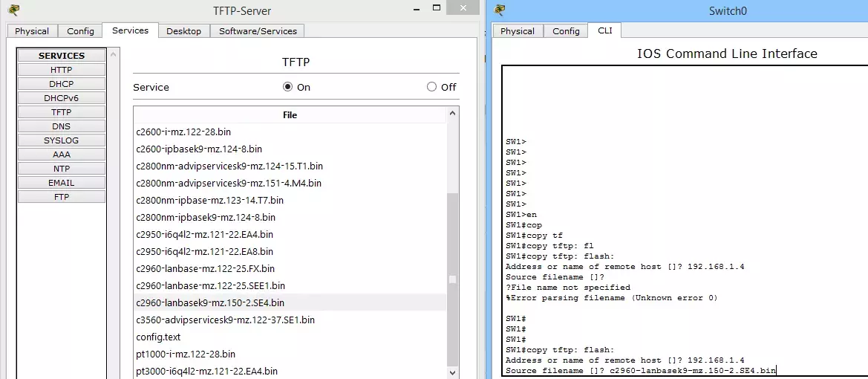
Task: Open the SYSLOG service settings
Action: pyautogui.click(x=62, y=140)
